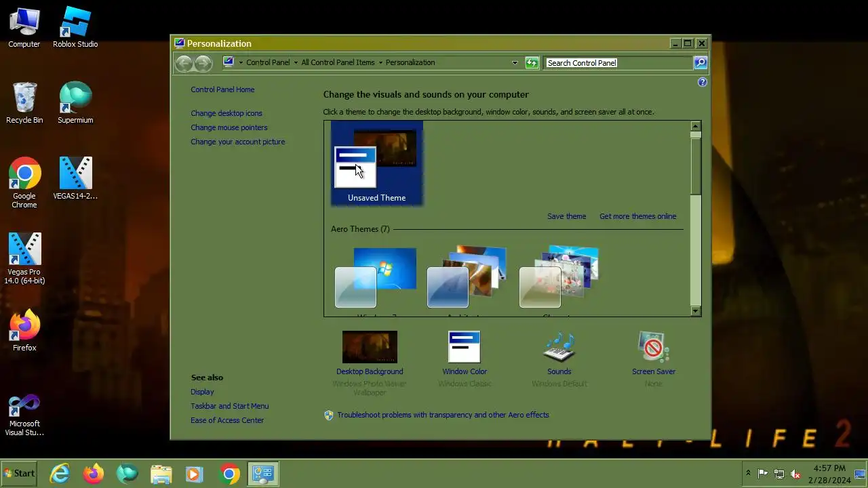
Task: Show hidden tray icons arrow
Action: pos(748,473)
